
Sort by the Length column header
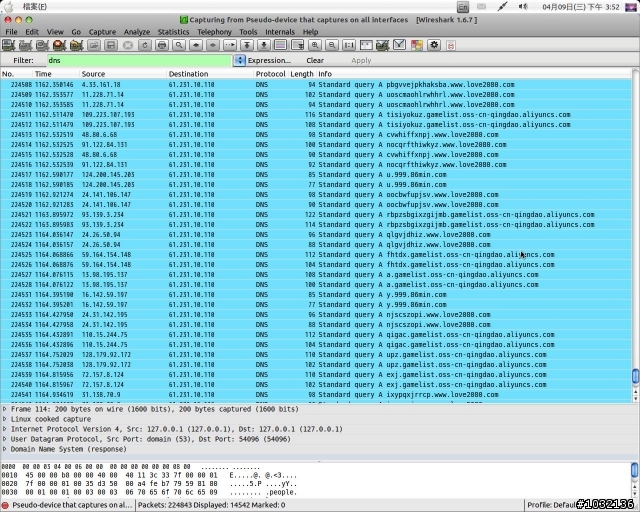tap(302, 74)
